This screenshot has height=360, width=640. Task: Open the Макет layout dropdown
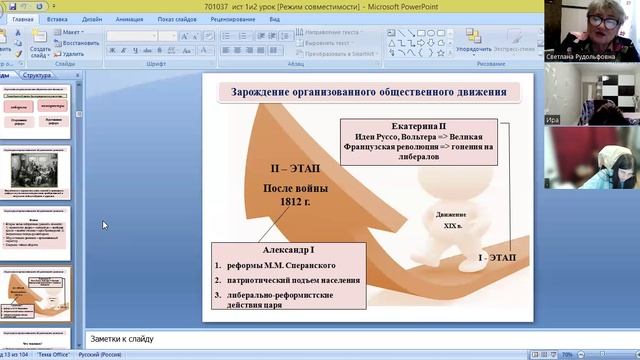pos(69,32)
